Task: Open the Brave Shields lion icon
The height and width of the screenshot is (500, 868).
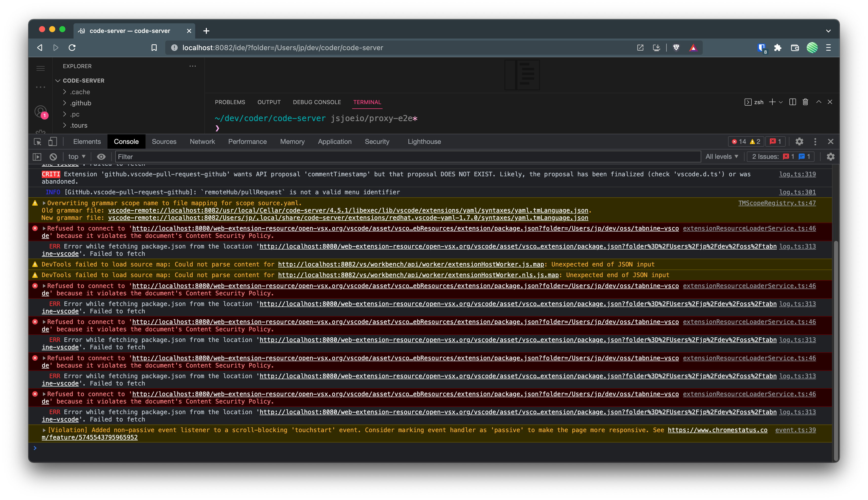Action: point(676,48)
